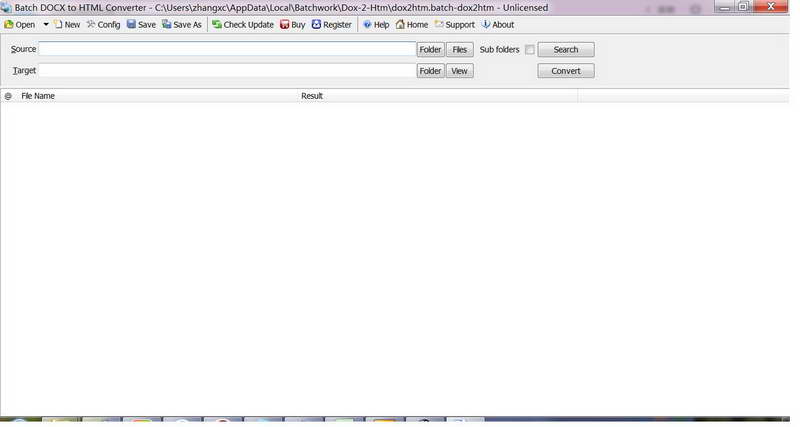Open the Config settings
Viewport: 800px width, 427px height.
click(x=104, y=24)
